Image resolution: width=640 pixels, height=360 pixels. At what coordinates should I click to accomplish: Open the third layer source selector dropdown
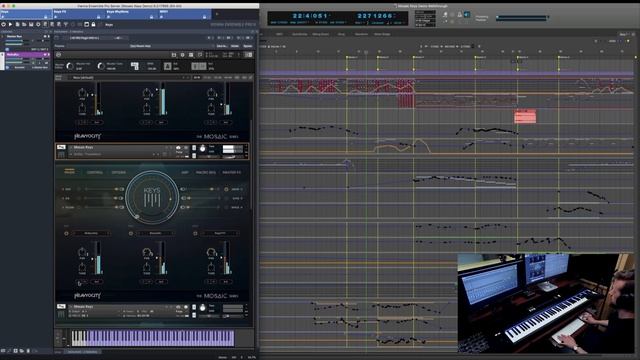click(220, 233)
